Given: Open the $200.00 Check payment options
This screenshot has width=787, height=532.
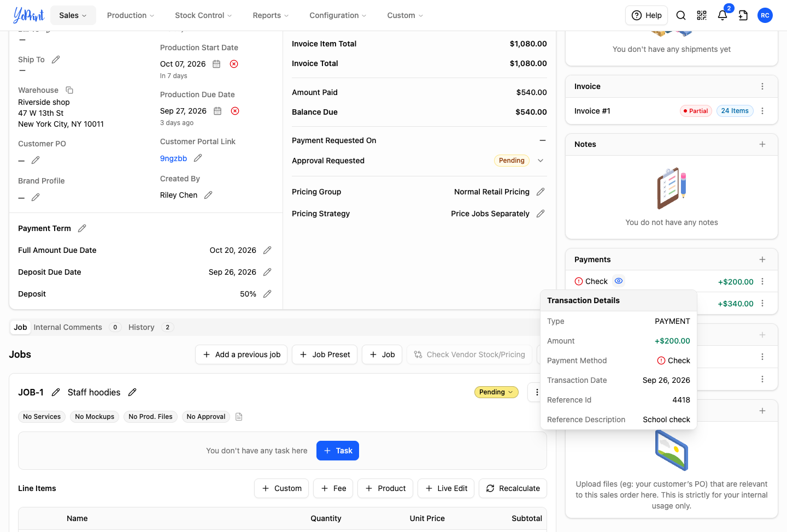Looking at the screenshot, I should 762,281.
